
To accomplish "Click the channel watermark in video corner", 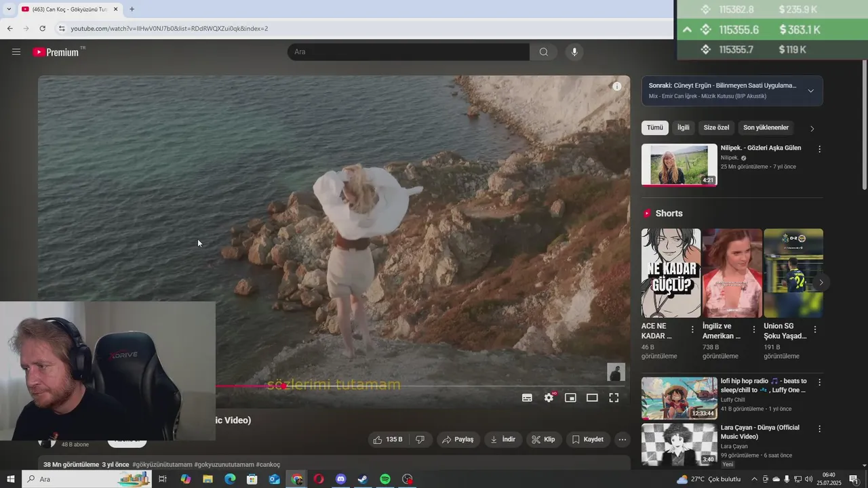I will coord(615,371).
